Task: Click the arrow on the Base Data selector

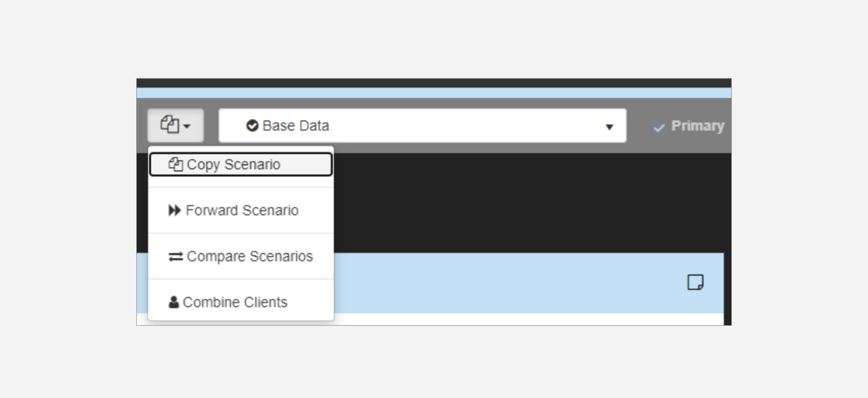Action: click(x=609, y=127)
